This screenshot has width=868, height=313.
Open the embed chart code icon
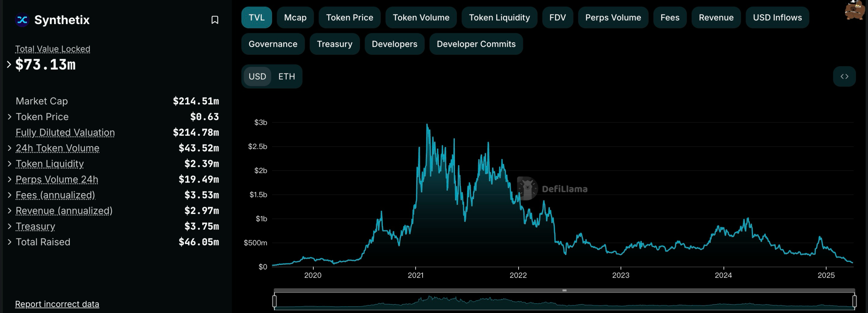[x=844, y=77]
